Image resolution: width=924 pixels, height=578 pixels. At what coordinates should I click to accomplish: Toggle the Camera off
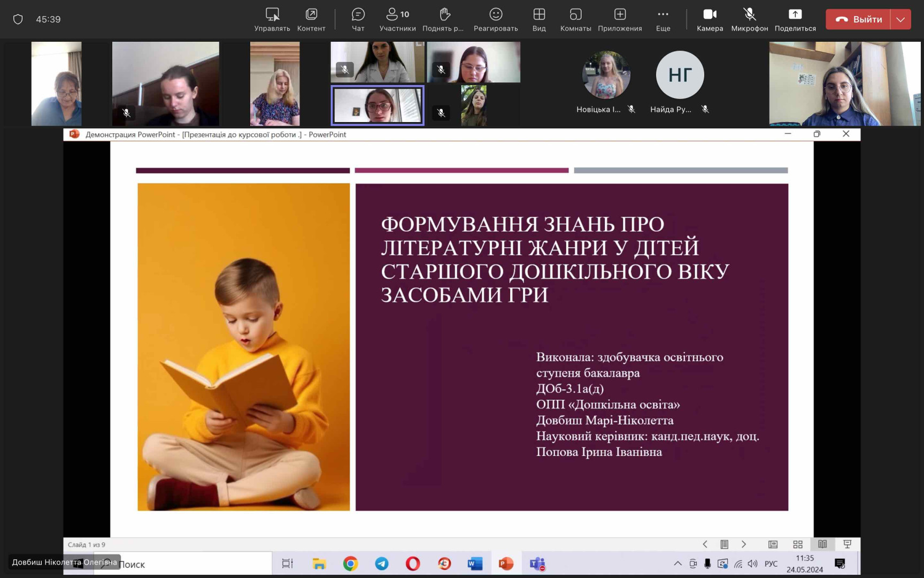pyautogui.click(x=710, y=19)
